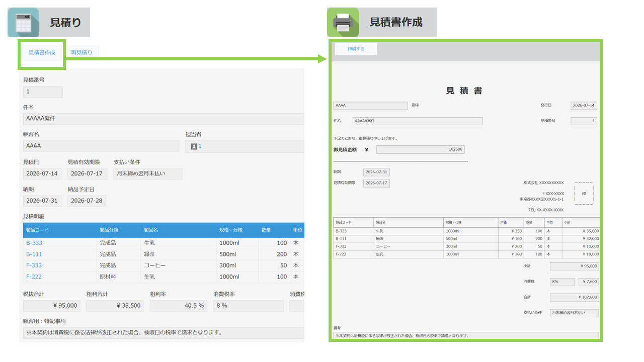
Task: Click the 見積日 field 2026-07-14
Action: tap(42, 174)
